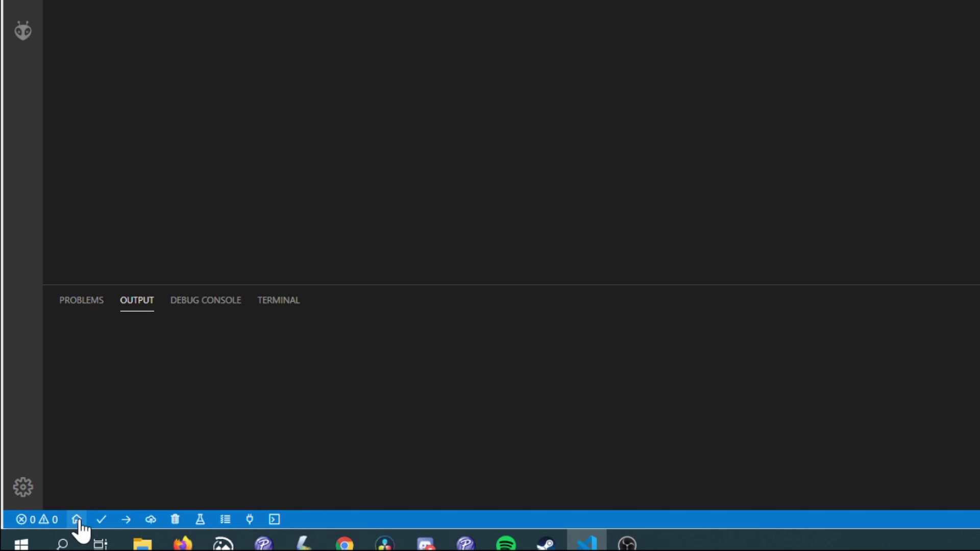Open the PlatformIO alien sidebar icon
980x551 pixels.
[23, 31]
